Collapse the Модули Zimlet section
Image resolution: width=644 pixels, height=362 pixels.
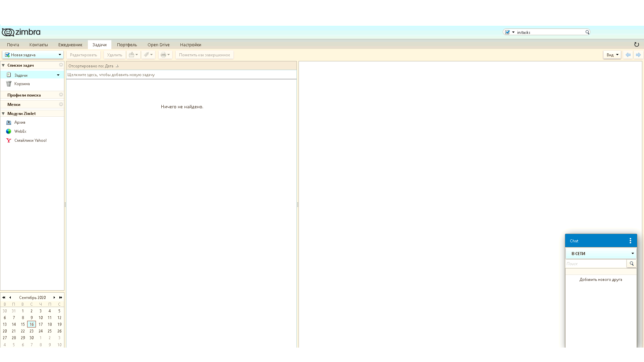(x=3, y=114)
